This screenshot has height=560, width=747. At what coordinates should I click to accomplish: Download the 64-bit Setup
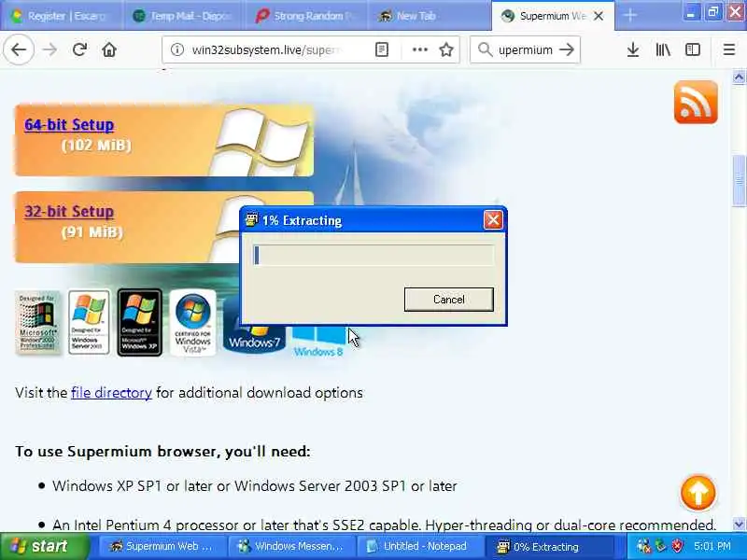coord(69,125)
